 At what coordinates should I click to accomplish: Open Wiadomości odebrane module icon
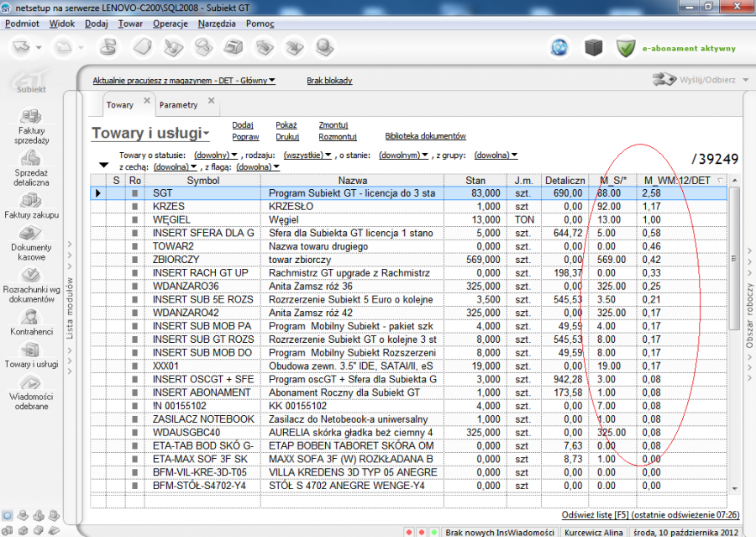31,382
